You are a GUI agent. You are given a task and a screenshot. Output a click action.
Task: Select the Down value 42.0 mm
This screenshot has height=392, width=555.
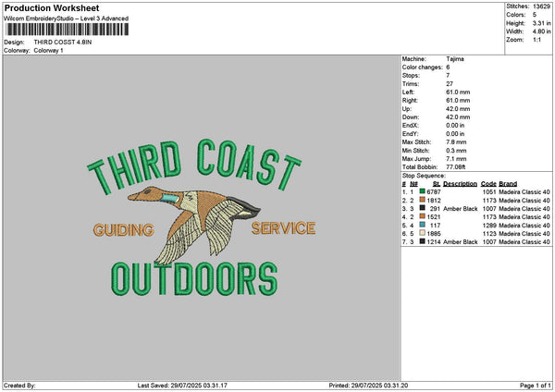coord(458,117)
